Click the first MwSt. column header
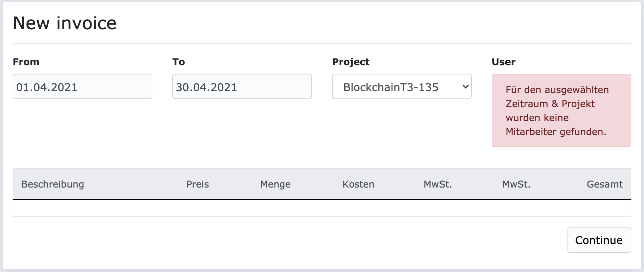644x272 pixels. coord(438,184)
